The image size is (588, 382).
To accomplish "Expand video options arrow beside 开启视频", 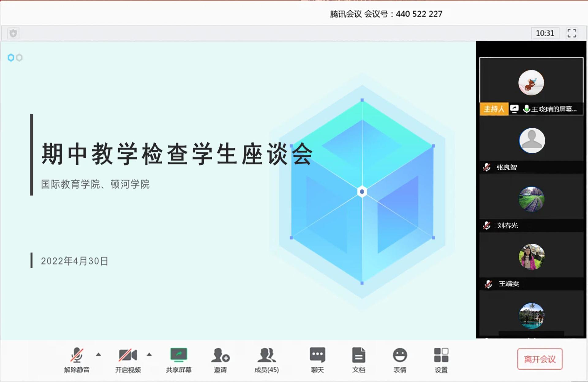I will point(149,355).
